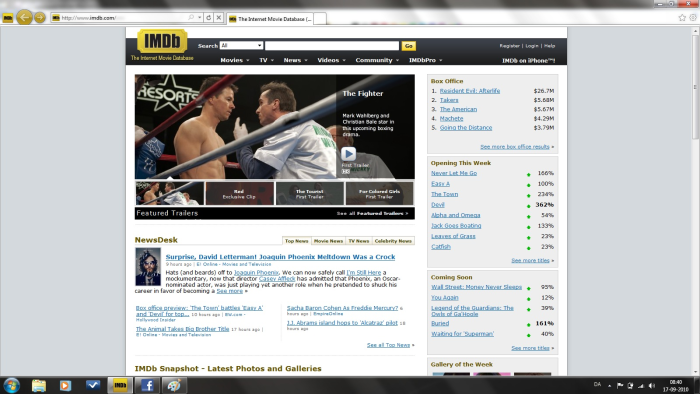The width and height of the screenshot is (700, 394).
Task: Open Facebook from the taskbar
Action: pos(147,385)
